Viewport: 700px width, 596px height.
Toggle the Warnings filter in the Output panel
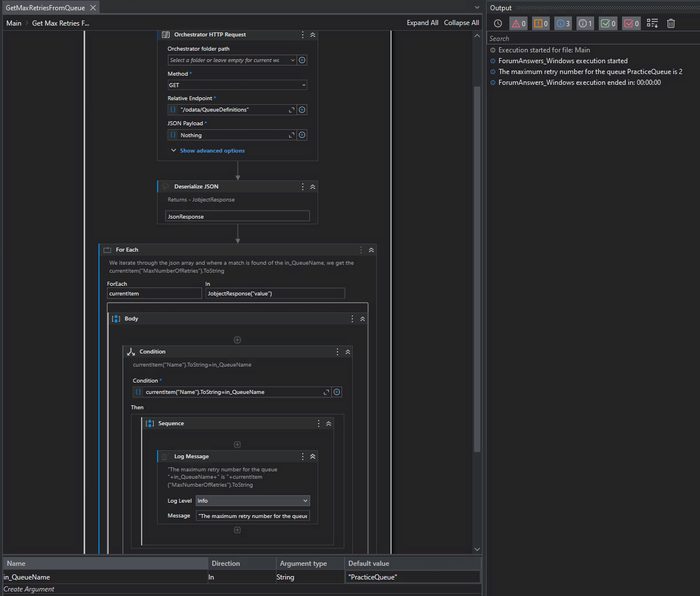tap(540, 23)
